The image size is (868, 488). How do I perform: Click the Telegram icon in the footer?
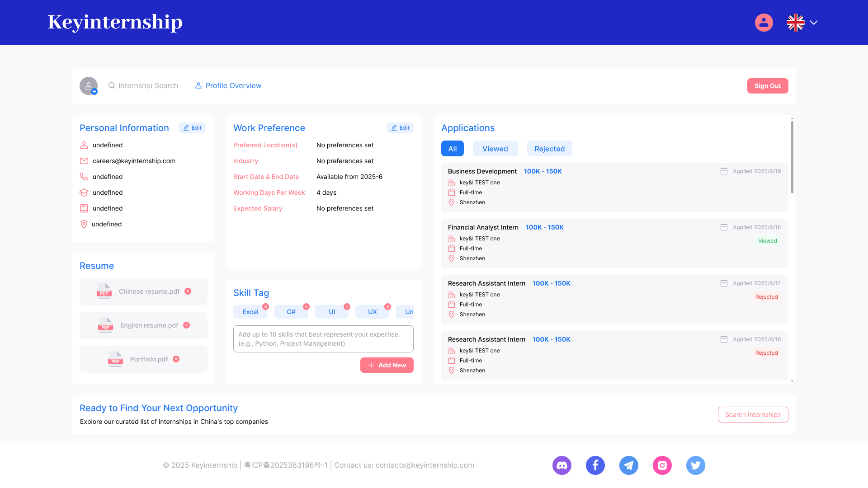click(629, 465)
